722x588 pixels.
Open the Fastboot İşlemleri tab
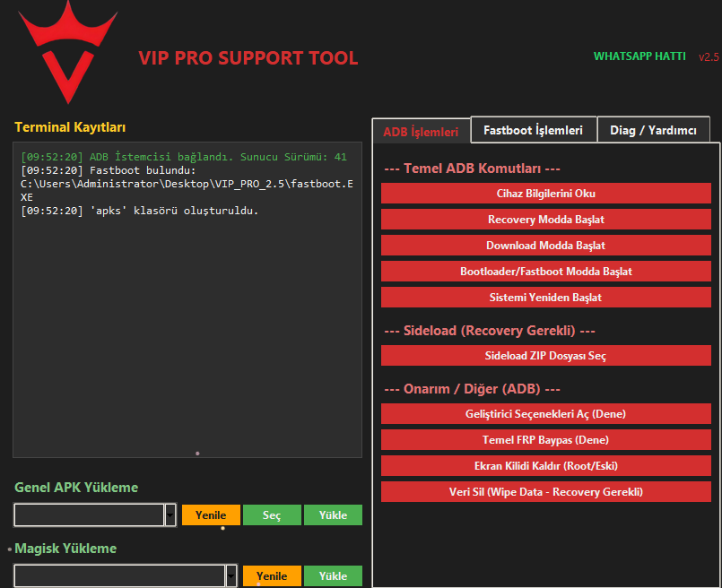(533, 130)
